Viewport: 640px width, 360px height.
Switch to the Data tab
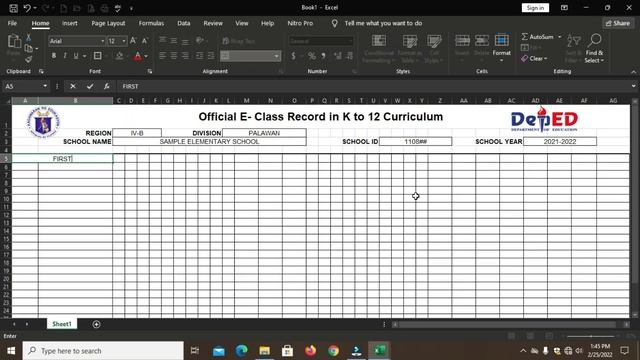point(184,24)
